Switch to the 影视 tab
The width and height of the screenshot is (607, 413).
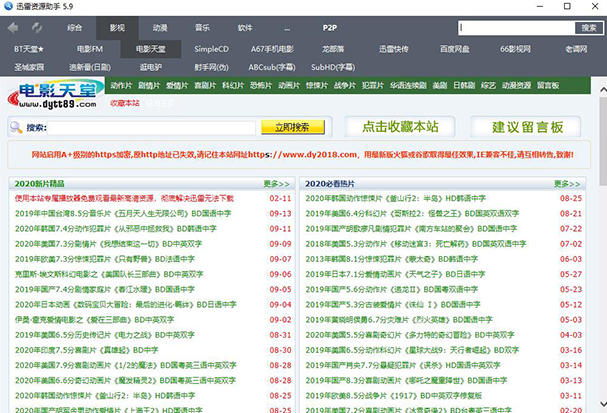117,28
